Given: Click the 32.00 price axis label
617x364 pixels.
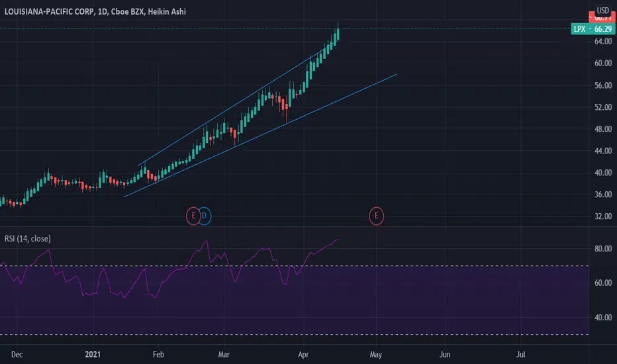Looking at the screenshot, I should 603,216.
